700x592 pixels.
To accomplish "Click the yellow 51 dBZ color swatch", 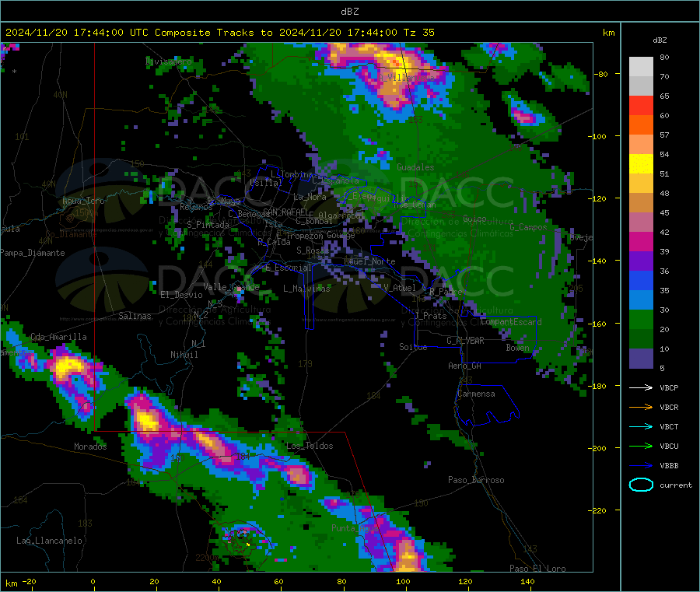I will click(x=641, y=164).
